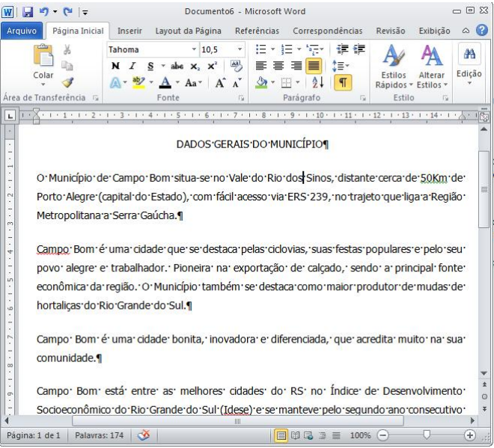Clear formatting with the eraser icon
Screen dimensions: 494x448
pos(237,66)
